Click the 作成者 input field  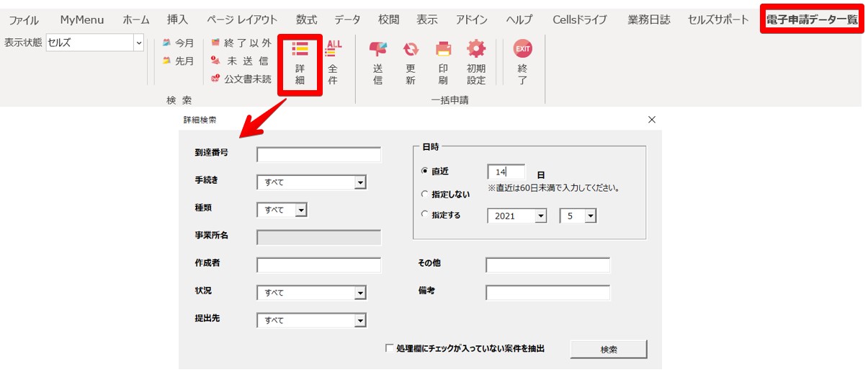tap(319, 265)
